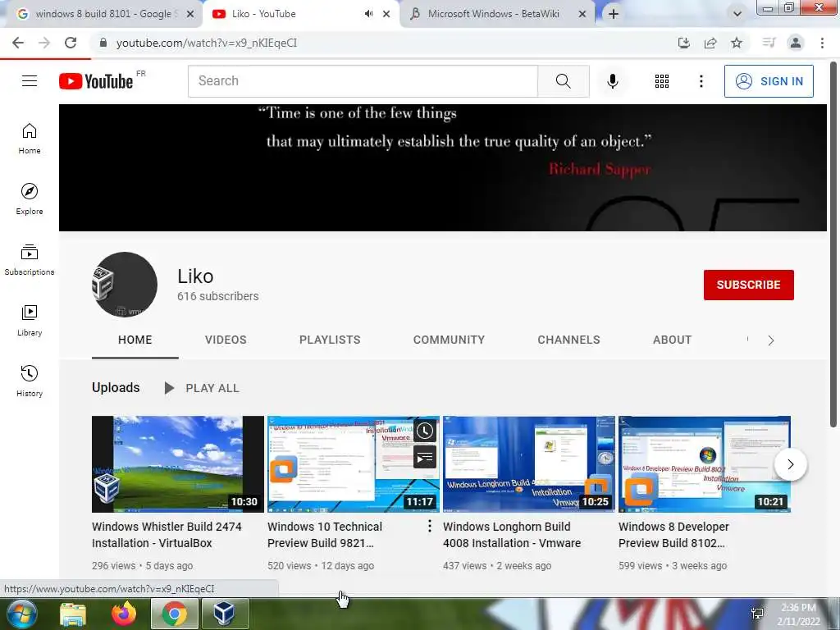
Task: Click the YouTube search input field
Action: pos(363,81)
